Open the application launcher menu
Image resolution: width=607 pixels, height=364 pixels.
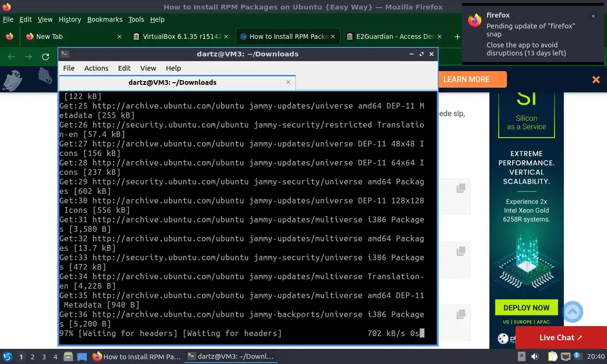click(7, 356)
